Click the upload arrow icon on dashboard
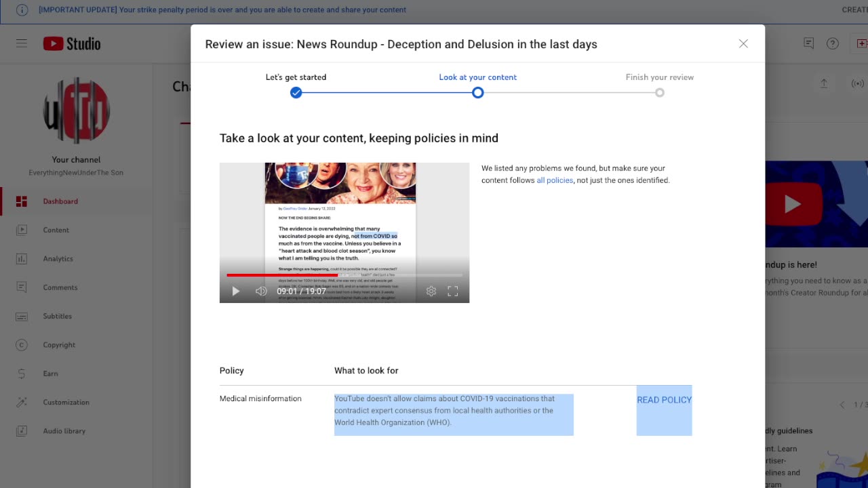868x488 pixels. click(x=824, y=83)
